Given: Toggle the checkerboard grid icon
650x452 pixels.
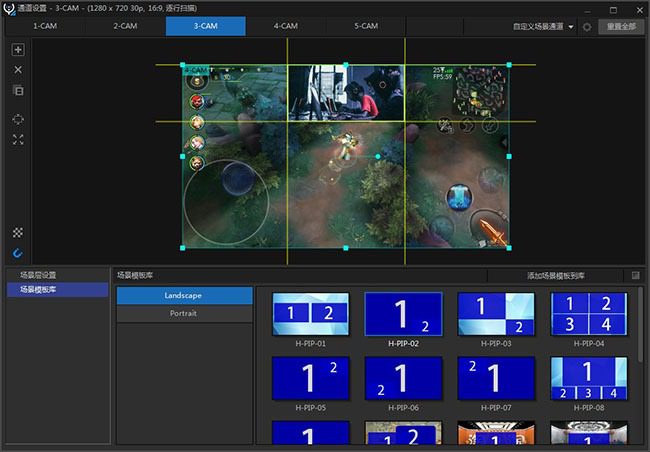Looking at the screenshot, I should pos(18,233).
